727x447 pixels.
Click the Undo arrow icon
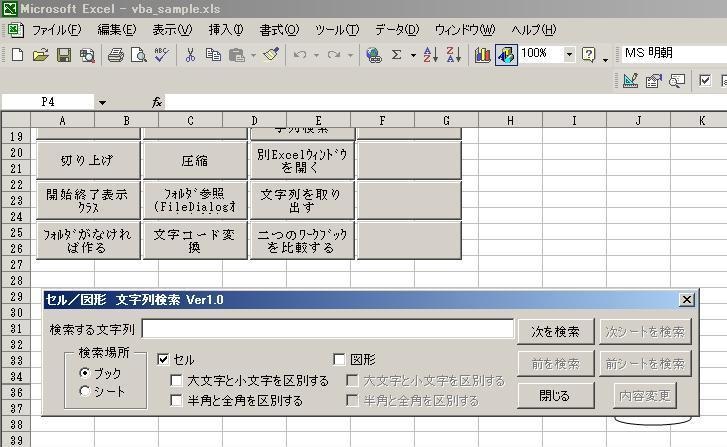click(x=300, y=55)
